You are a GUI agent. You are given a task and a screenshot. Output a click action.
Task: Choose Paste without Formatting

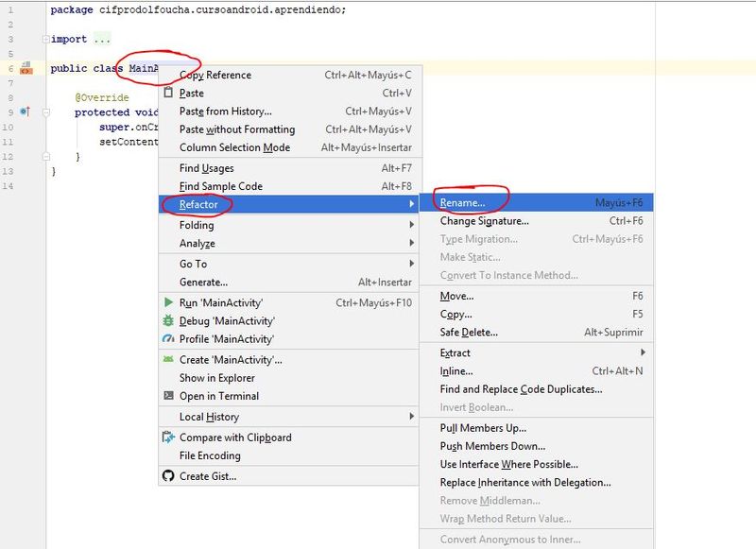[x=289, y=129]
